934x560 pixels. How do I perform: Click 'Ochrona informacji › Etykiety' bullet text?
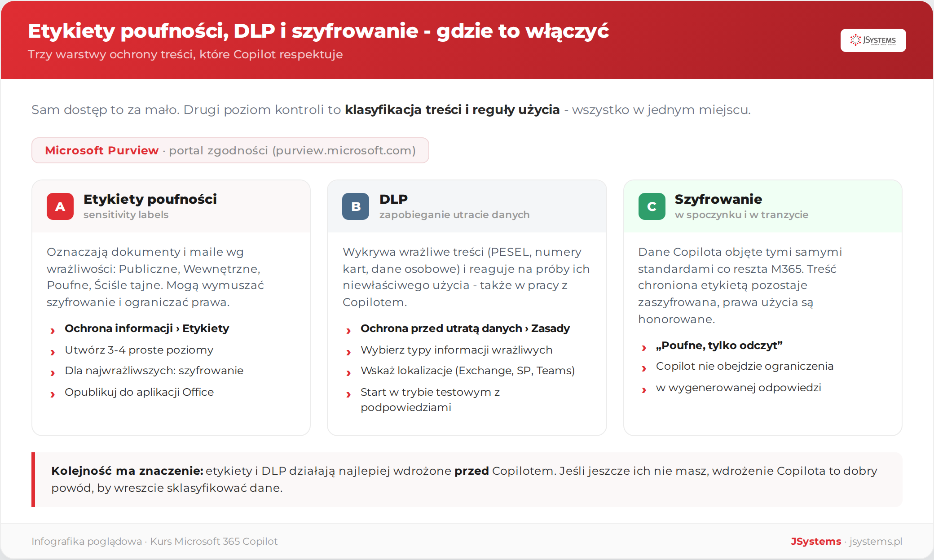pyautogui.click(x=147, y=328)
